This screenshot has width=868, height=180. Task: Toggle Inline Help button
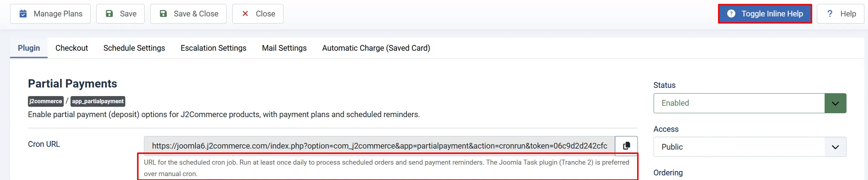(765, 14)
